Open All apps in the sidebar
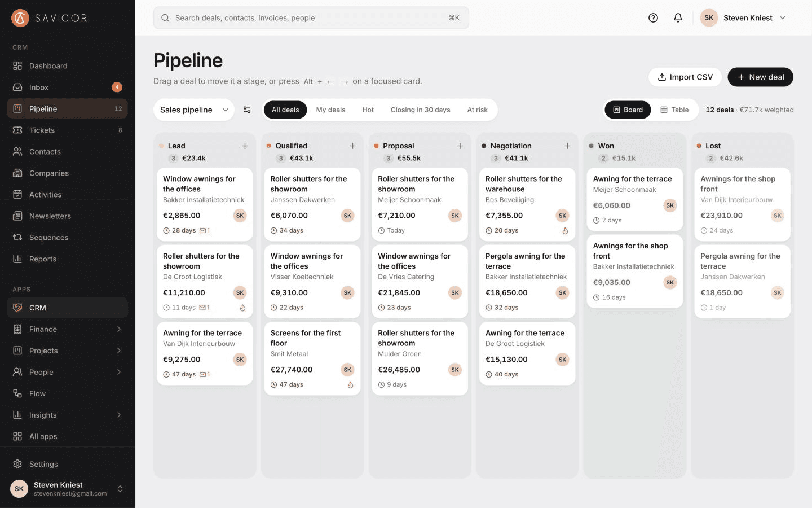Screen dimensions: 812x508 coord(67,436)
